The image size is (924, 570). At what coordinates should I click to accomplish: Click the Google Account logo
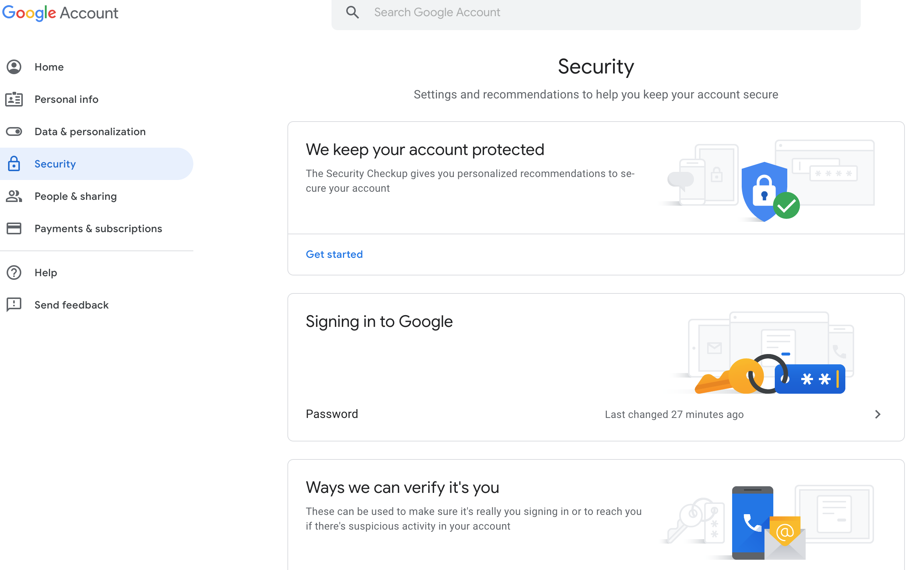[x=60, y=13]
